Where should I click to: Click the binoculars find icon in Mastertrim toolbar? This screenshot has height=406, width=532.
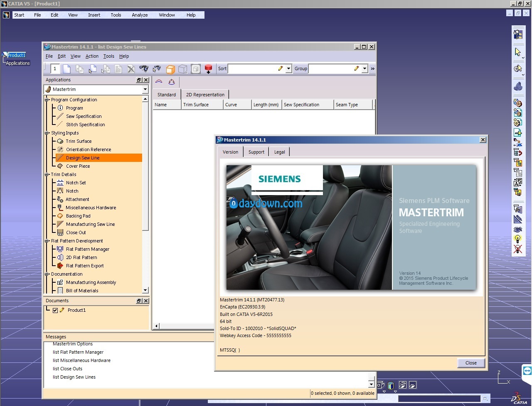(x=144, y=69)
